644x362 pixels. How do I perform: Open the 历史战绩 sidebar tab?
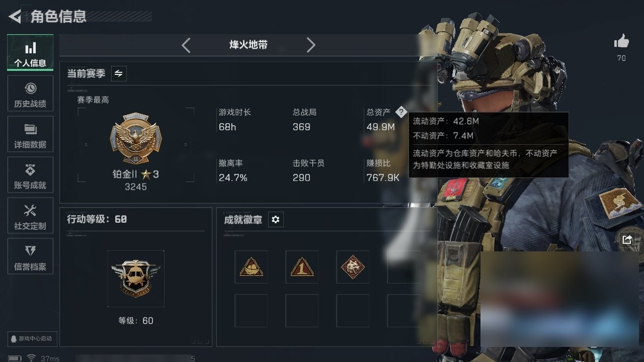30,95
